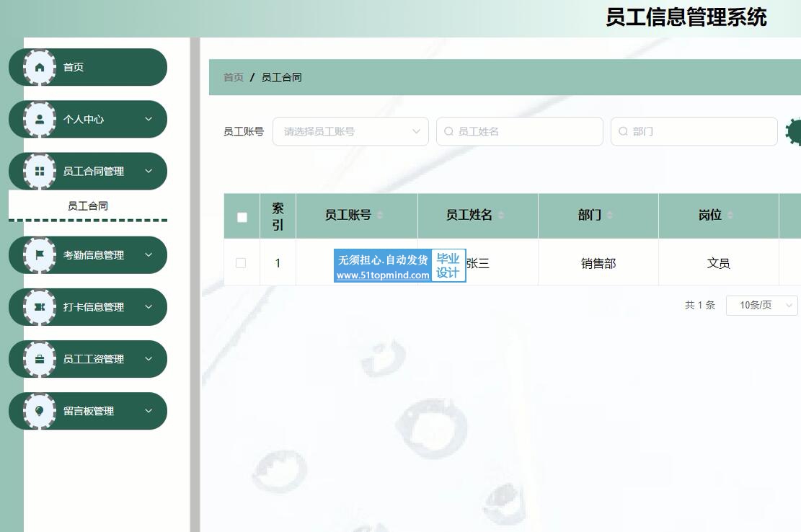Click the flag icon for 考勤信息管理
801x532 pixels.
[x=40, y=254]
